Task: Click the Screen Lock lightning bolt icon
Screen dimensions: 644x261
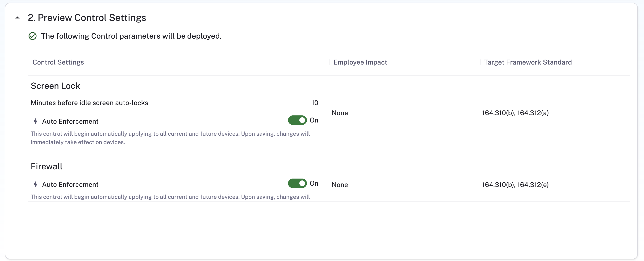Action: [35, 121]
